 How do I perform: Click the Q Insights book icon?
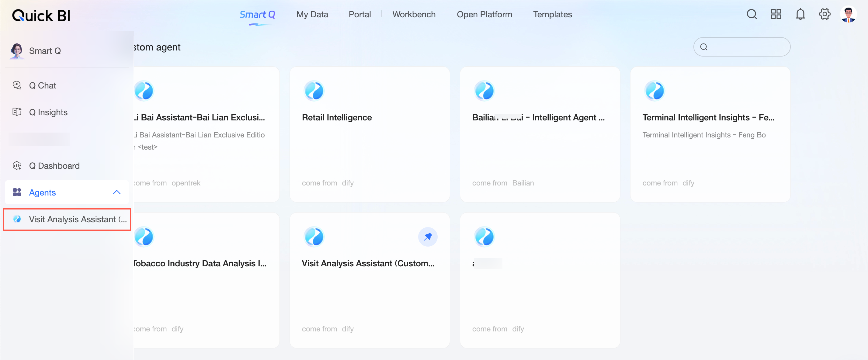coord(17,112)
